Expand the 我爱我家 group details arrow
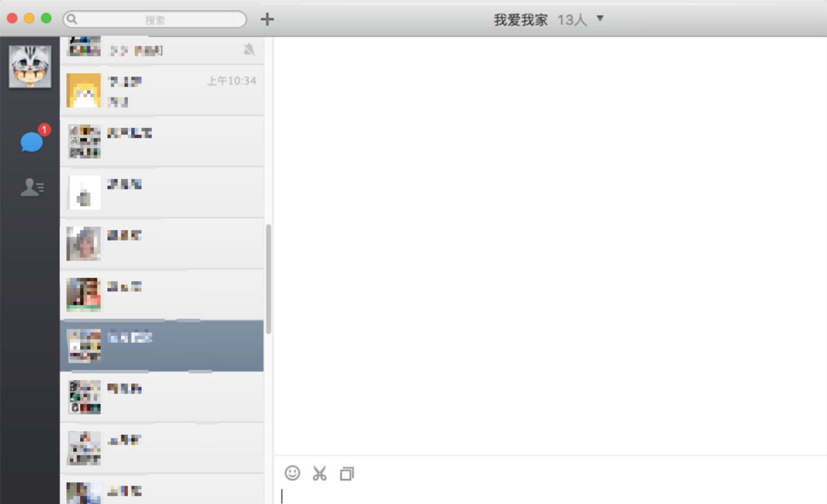Screen dimensions: 827x504 (x=600, y=19)
